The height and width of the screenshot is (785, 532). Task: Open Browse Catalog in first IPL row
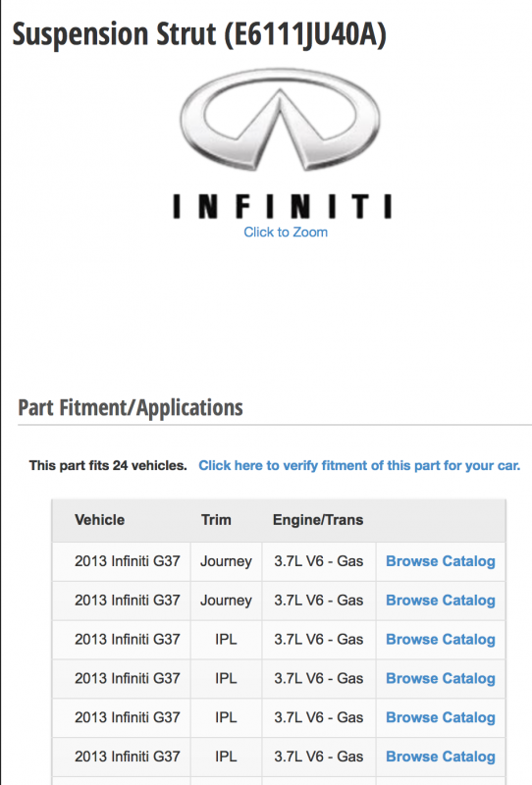[441, 640]
